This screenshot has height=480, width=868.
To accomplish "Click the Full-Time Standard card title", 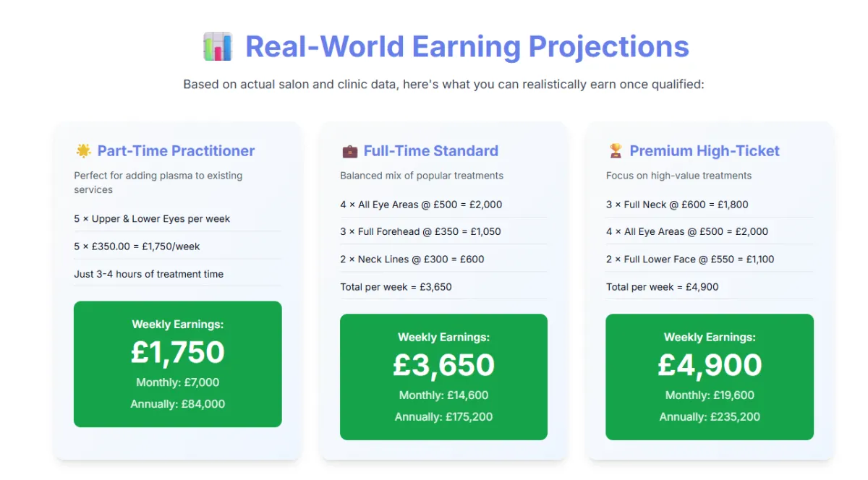I will [430, 151].
